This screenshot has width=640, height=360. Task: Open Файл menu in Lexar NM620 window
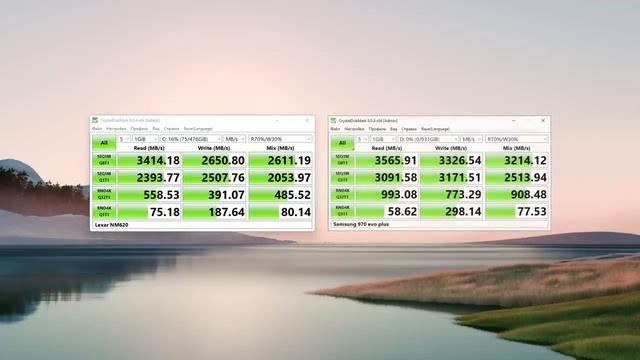(97, 129)
